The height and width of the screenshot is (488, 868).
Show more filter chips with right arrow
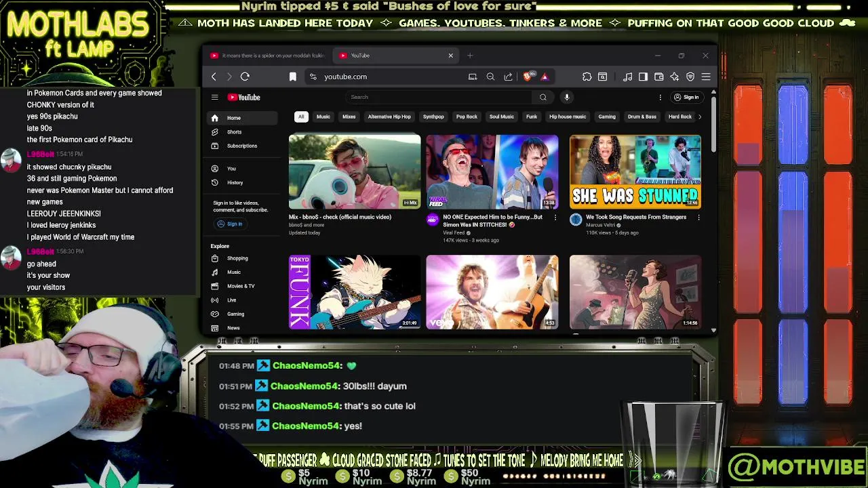click(x=700, y=117)
